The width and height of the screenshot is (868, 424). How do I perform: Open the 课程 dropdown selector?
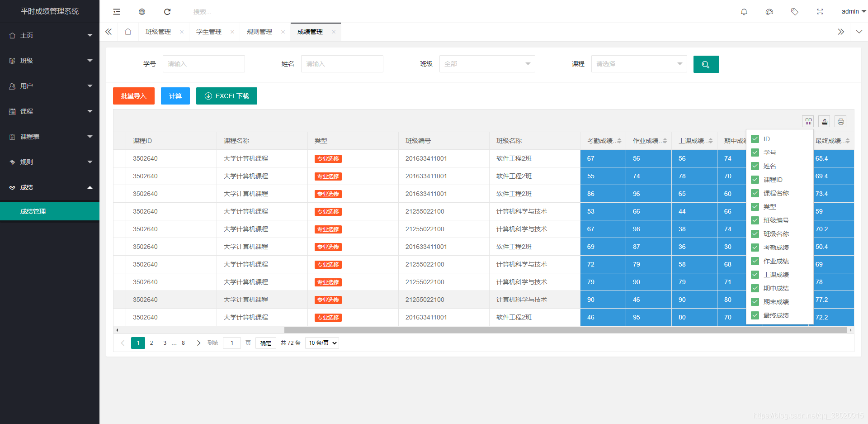639,64
